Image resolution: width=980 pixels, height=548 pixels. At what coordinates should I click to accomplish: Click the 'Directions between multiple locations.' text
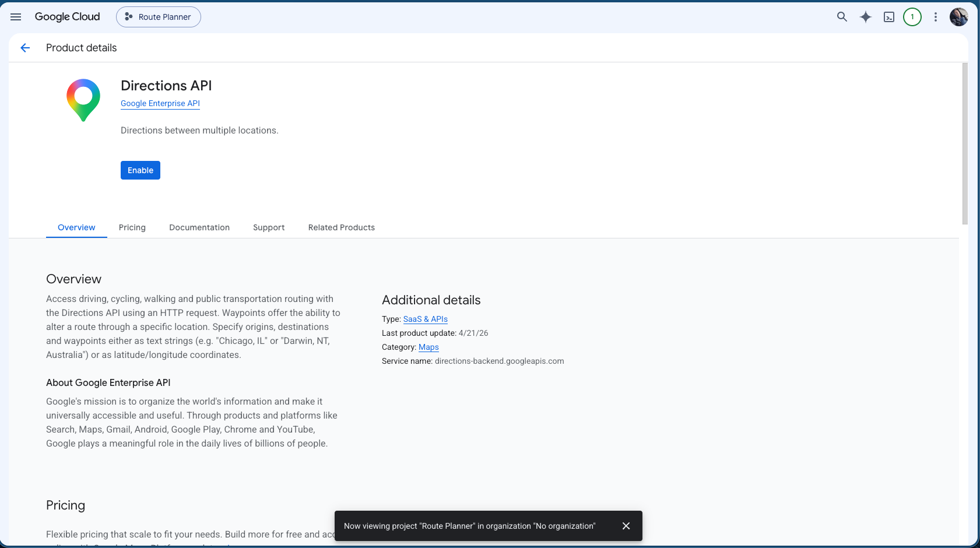pos(199,131)
